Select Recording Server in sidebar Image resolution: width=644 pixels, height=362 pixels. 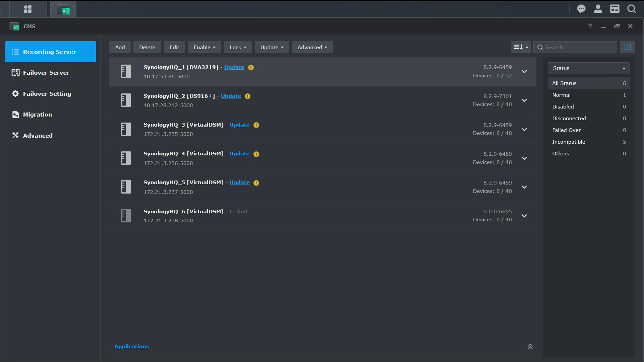pyautogui.click(x=51, y=52)
